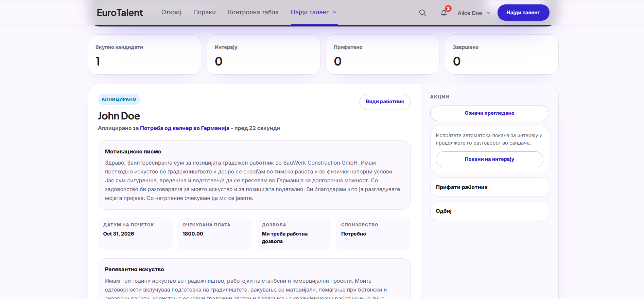Select the Прифатено stat card
644x299 pixels.
(382, 54)
